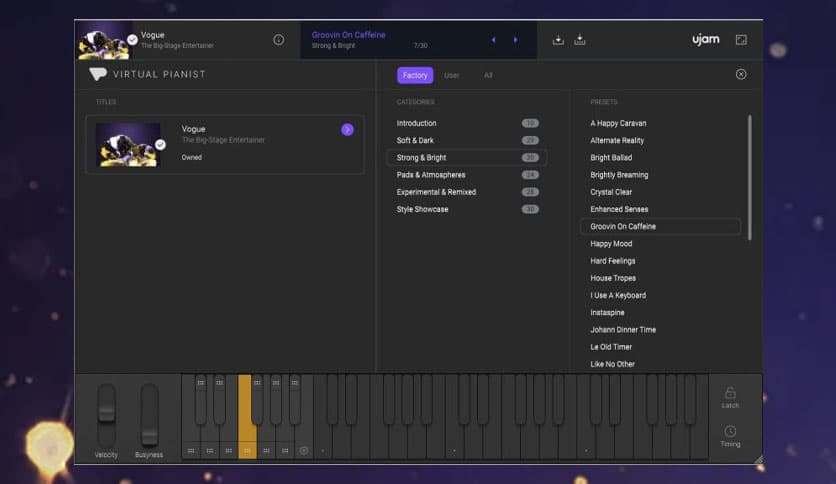Select the Strong & Bright category

pyautogui.click(x=467, y=158)
